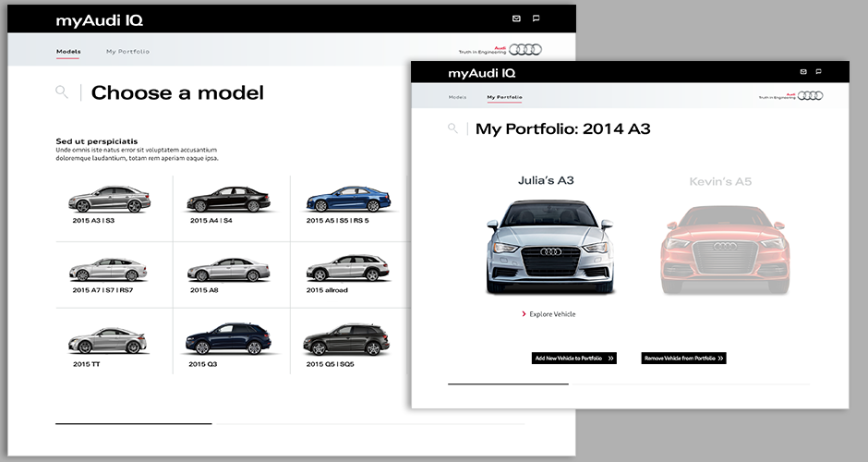Click the mail icon in the Choose a model window
Viewport: 868px width, 462px height.
[x=516, y=18]
